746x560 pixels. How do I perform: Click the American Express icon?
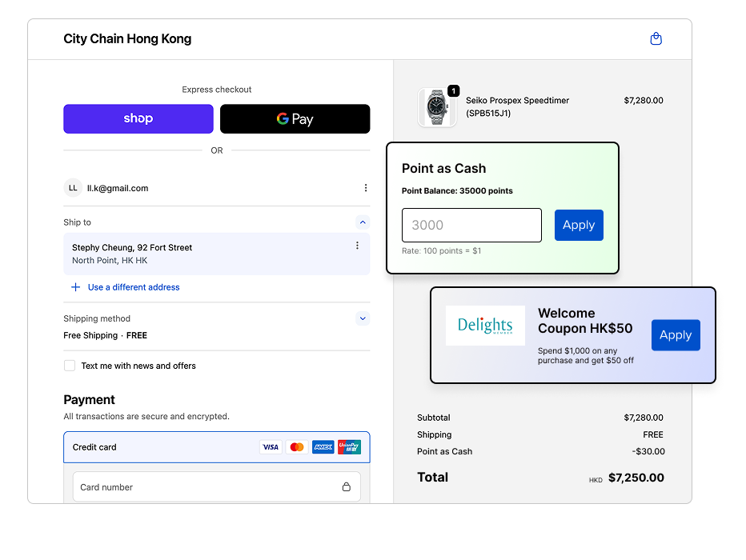click(x=323, y=447)
